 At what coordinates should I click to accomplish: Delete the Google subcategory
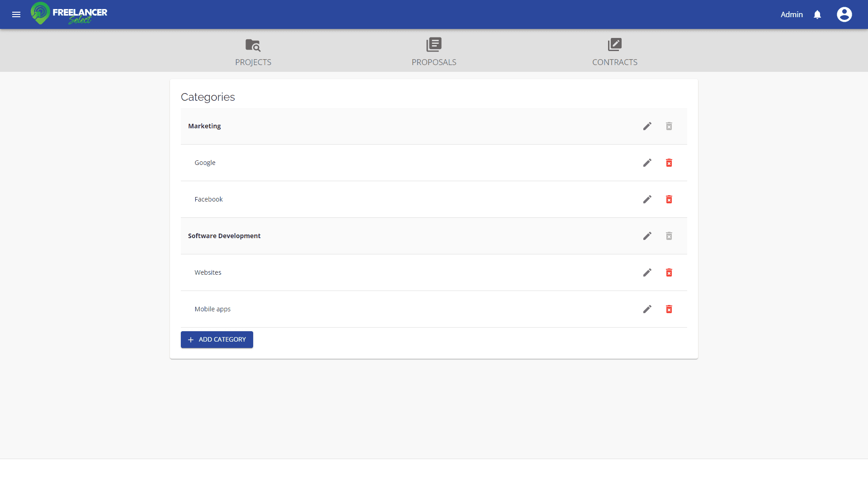669,163
